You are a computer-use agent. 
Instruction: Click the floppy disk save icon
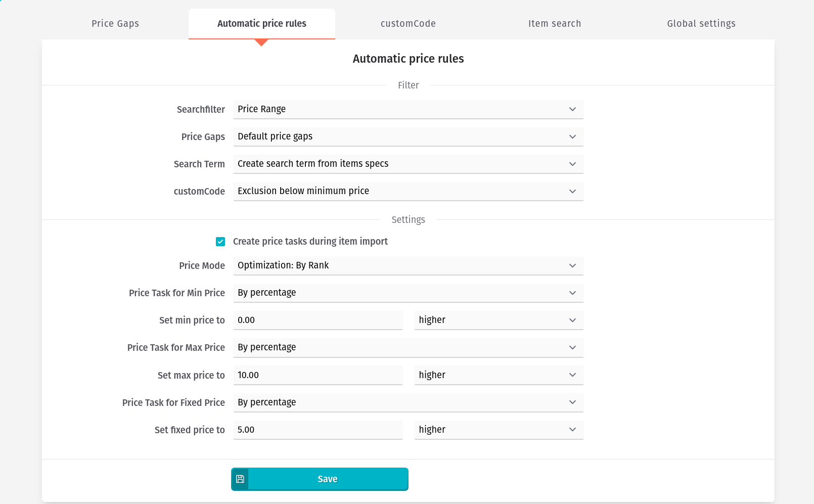[240, 479]
